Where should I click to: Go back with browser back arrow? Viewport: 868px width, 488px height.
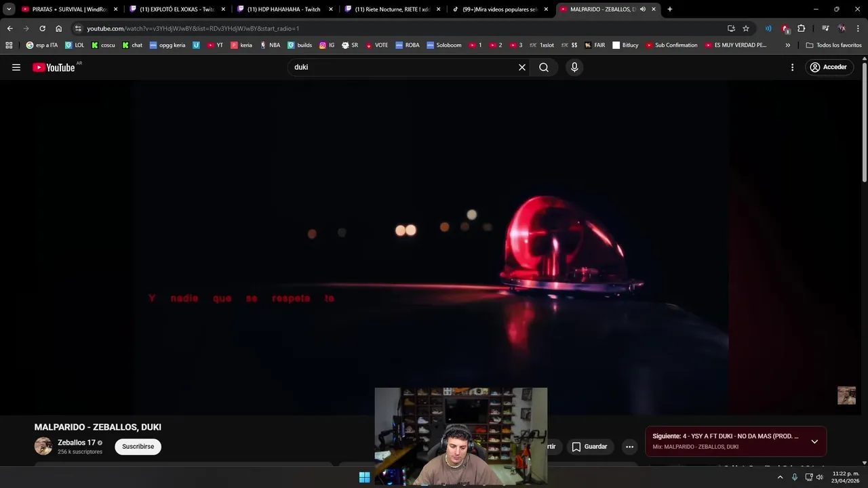pos(9,28)
